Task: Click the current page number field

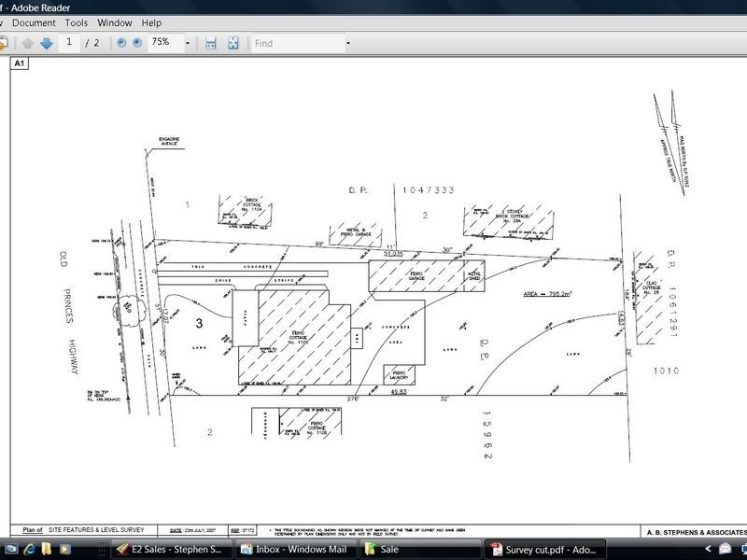Action: click(x=69, y=43)
